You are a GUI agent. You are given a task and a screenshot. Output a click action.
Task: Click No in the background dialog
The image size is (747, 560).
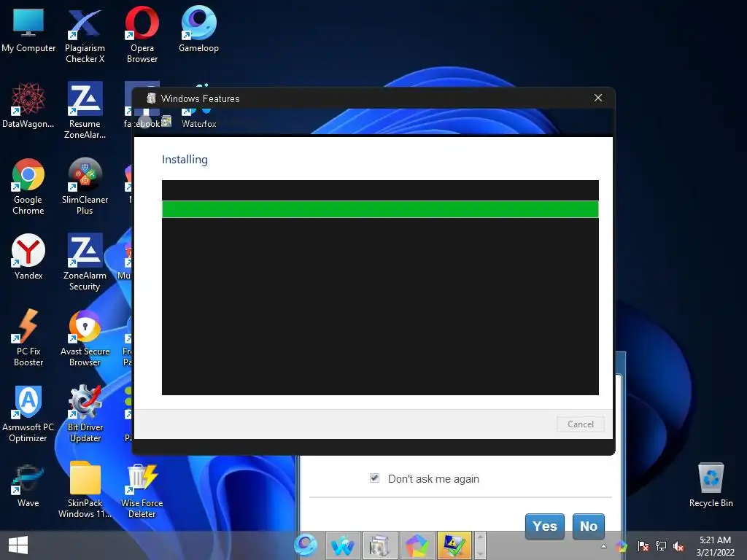pyautogui.click(x=589, y=526)
